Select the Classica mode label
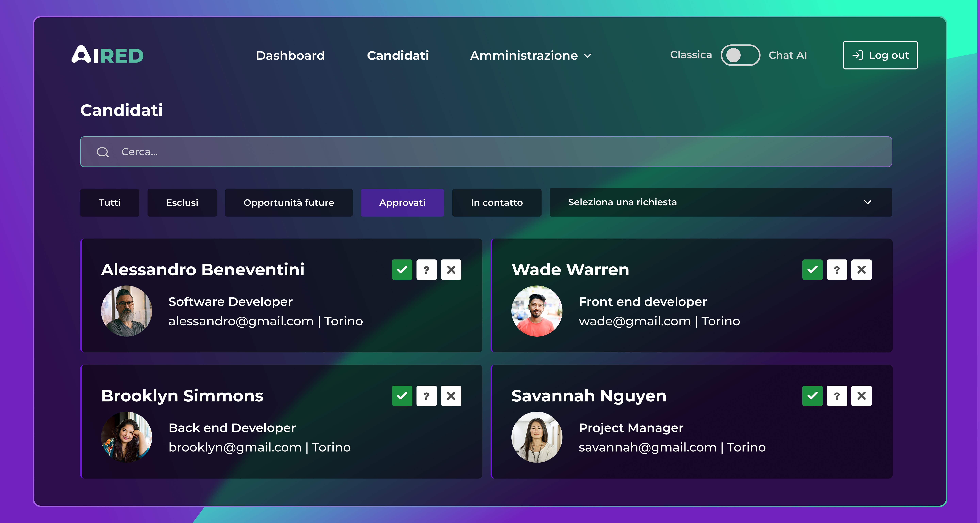The width and height of the screenshot is (980, 523). coord(691,55)
